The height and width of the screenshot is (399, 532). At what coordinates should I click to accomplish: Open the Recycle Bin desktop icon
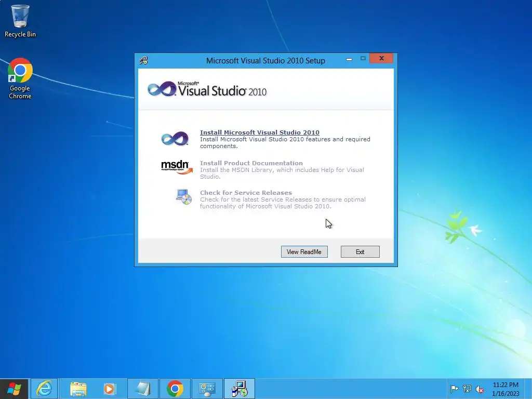(20, 21)
